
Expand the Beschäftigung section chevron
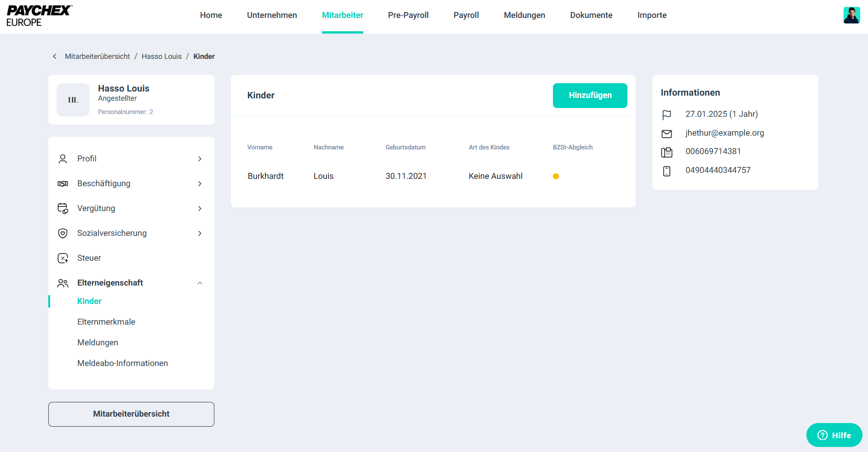click(x=200, y=183)
